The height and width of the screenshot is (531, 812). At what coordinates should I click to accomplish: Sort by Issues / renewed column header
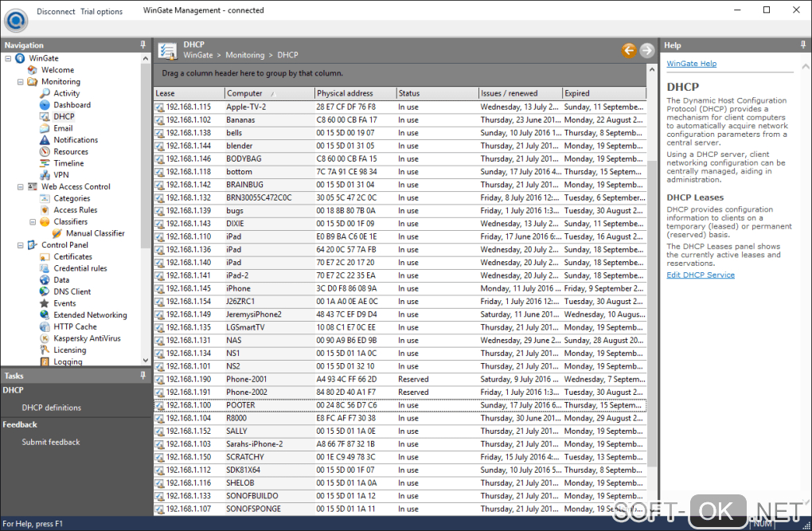pos(521,93)
